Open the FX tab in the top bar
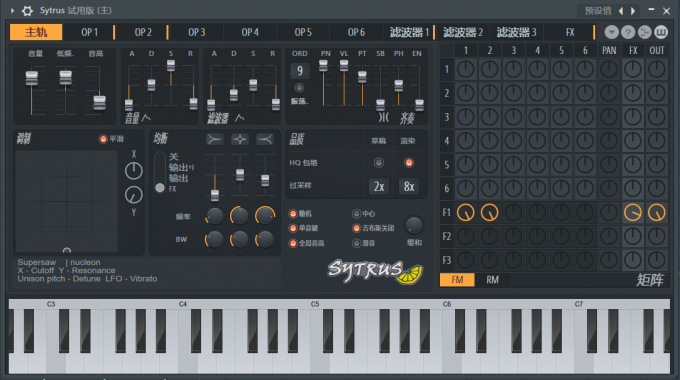This screenshot has width=680, height=380. (x=570, y=32)
